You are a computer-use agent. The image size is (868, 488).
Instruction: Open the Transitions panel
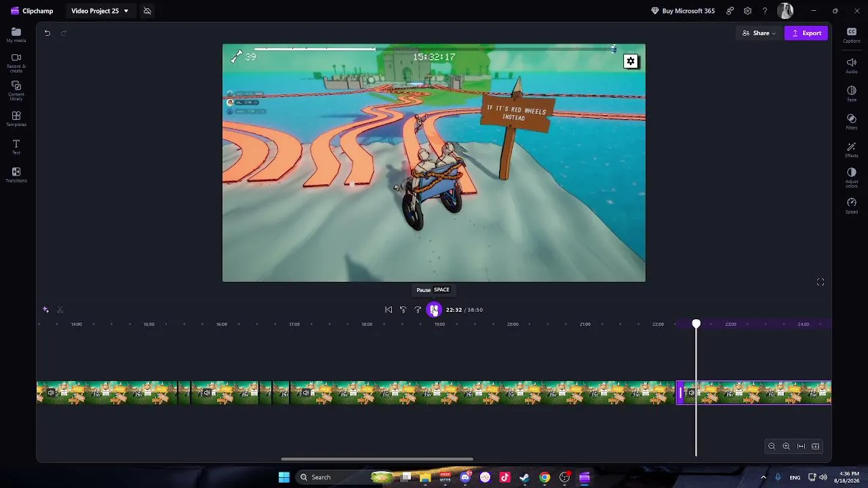[16, 175]
